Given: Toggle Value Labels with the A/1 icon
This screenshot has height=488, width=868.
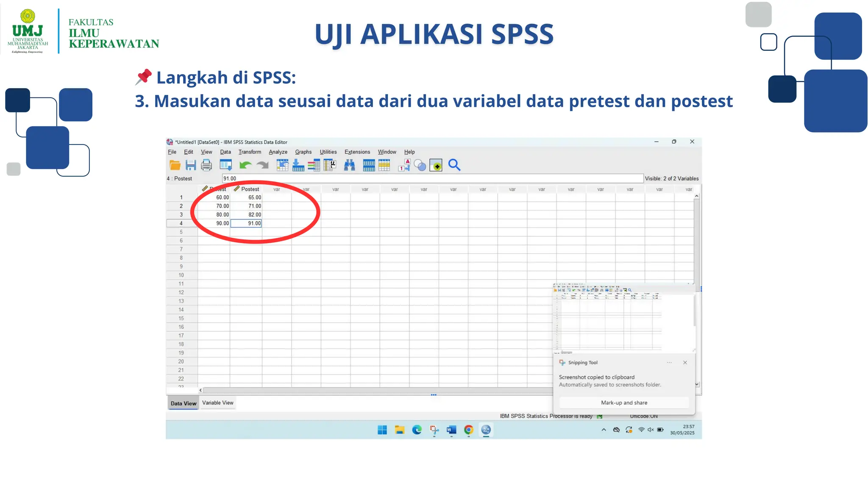Looking at the screenshot, I should tap(404, 165).
